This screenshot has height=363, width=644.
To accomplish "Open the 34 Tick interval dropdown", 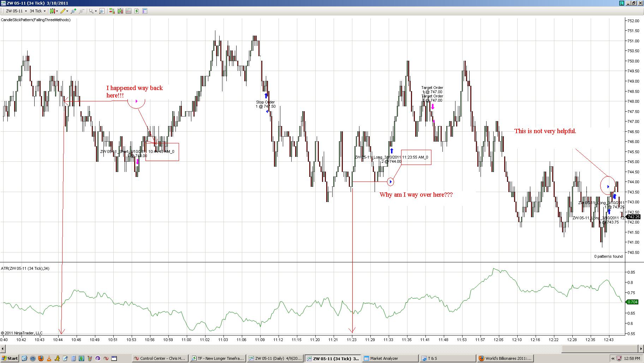I will [37, 11].
